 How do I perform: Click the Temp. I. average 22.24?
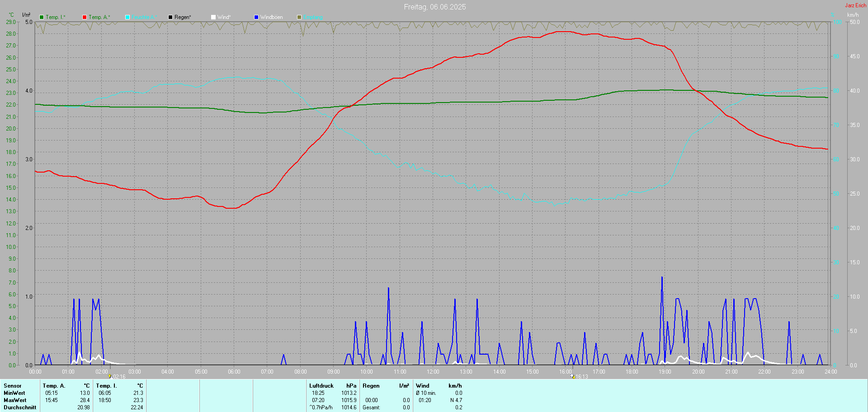click(137, 407)
